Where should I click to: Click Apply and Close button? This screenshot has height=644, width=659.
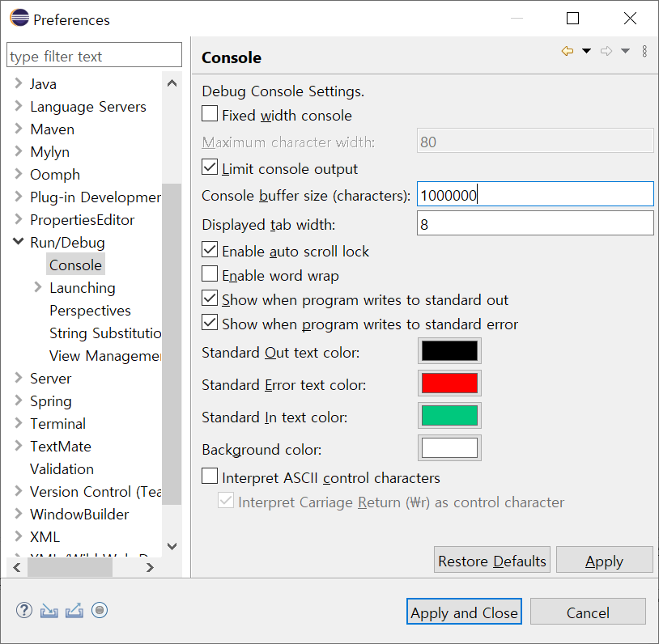(x=464, y=612)
